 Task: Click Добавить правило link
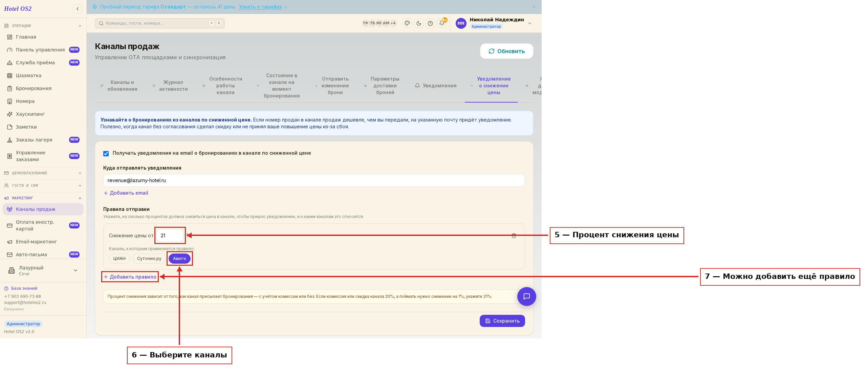(x=130, y=277)
